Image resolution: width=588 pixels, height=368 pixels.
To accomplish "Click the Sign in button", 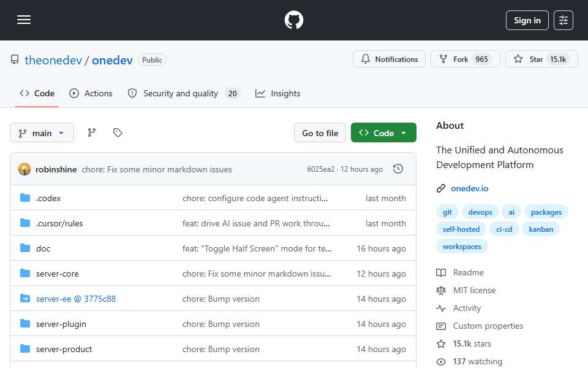I will (x=527, y=20).
